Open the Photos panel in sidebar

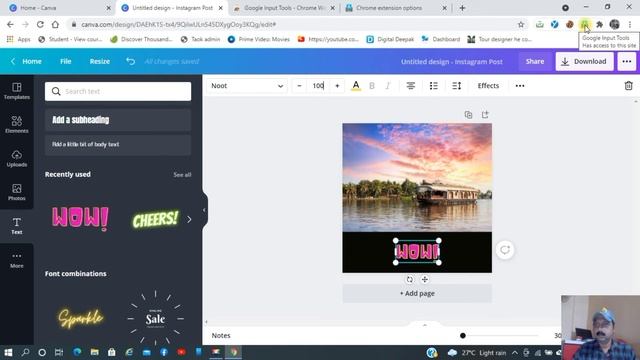[x=17, y=192]
